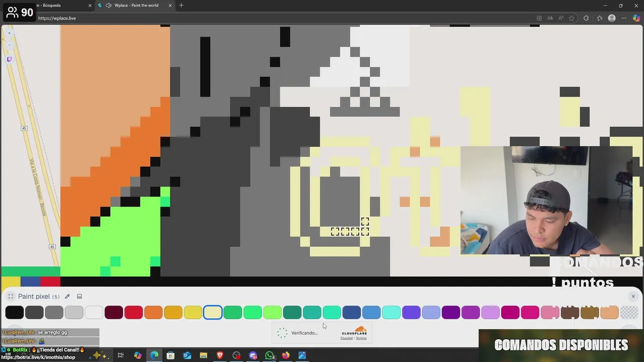This screenshot has width=644, height=362.
Task: Open Brave browser from the taskbar
Action: click(x=220, y=355)
